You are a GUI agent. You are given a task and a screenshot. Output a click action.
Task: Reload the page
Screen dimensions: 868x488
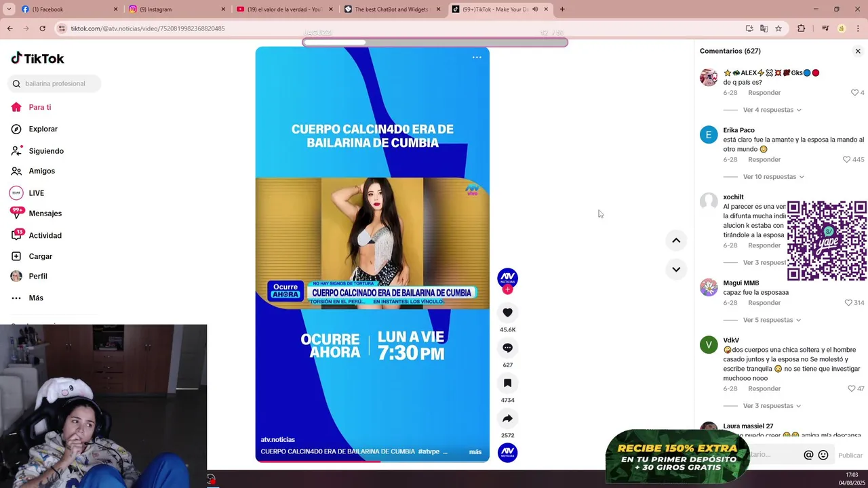[x=42, y=28]
